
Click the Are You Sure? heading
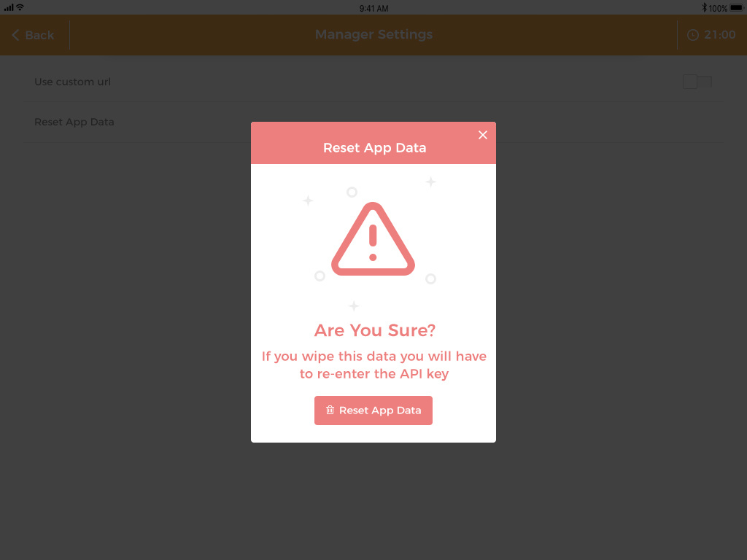[x=374, y=330]
